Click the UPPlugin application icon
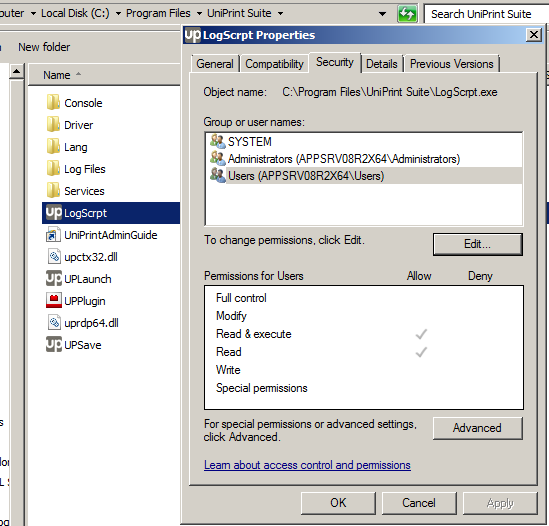 [54, 300]
